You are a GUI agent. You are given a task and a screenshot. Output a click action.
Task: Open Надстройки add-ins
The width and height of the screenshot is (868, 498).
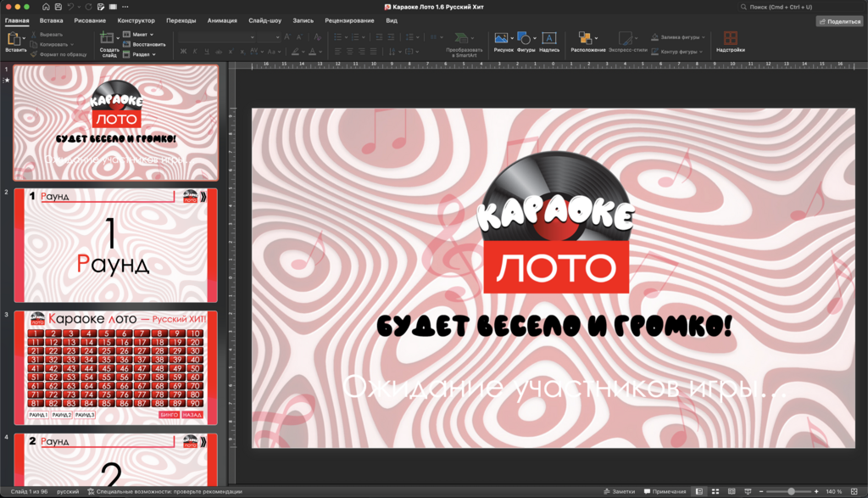(730, 42)
